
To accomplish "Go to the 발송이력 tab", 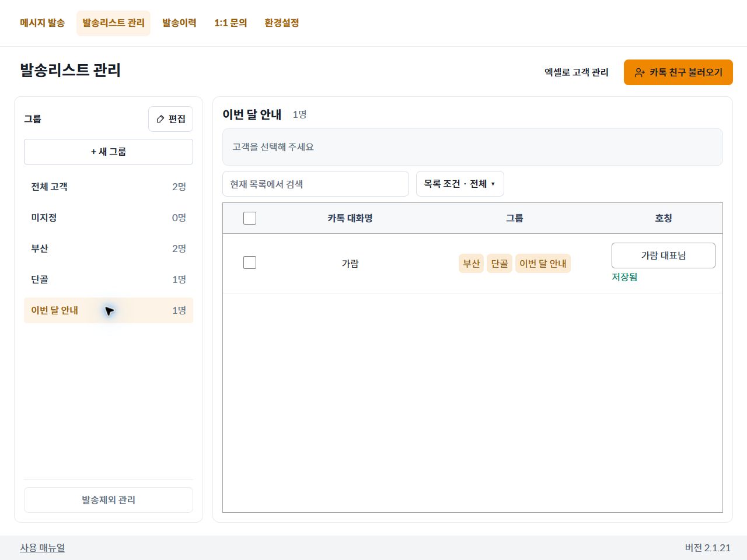I will (x=179, y=23).
